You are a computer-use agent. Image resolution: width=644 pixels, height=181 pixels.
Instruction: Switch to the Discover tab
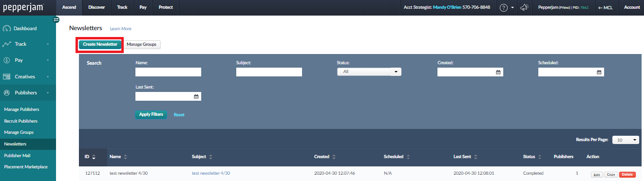[x=96, y=8]
